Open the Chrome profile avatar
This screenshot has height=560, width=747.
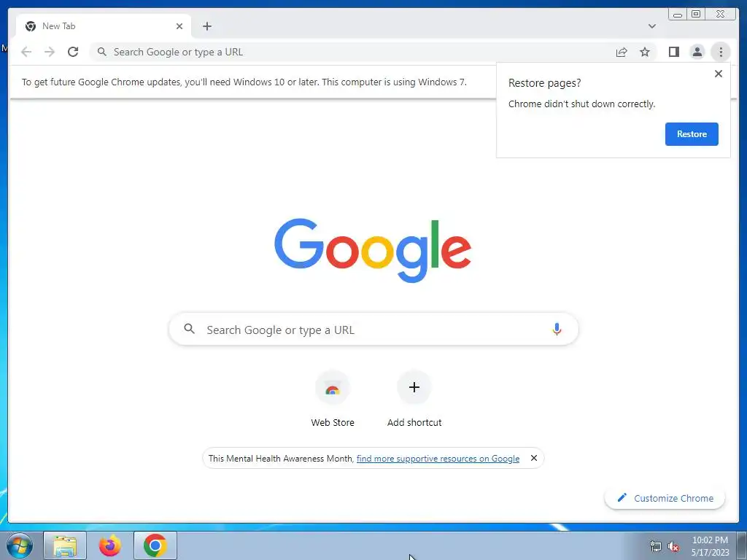(x=697, y=52)
